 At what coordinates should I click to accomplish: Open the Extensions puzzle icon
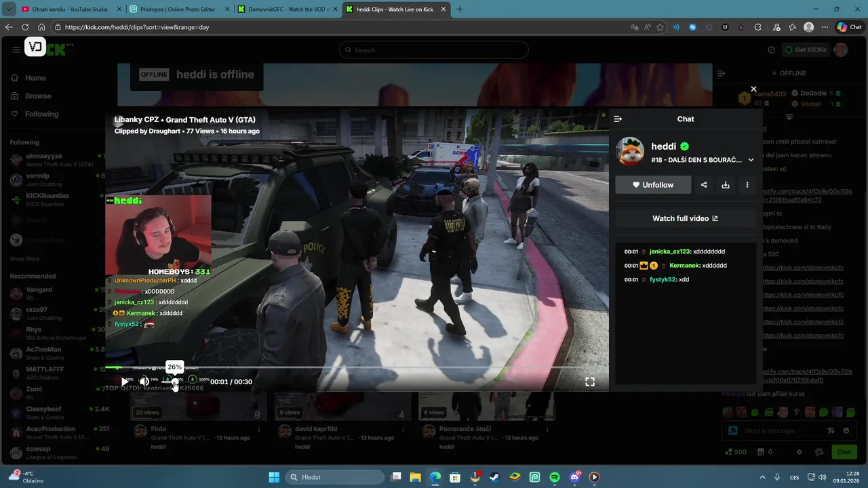(757, 27)
